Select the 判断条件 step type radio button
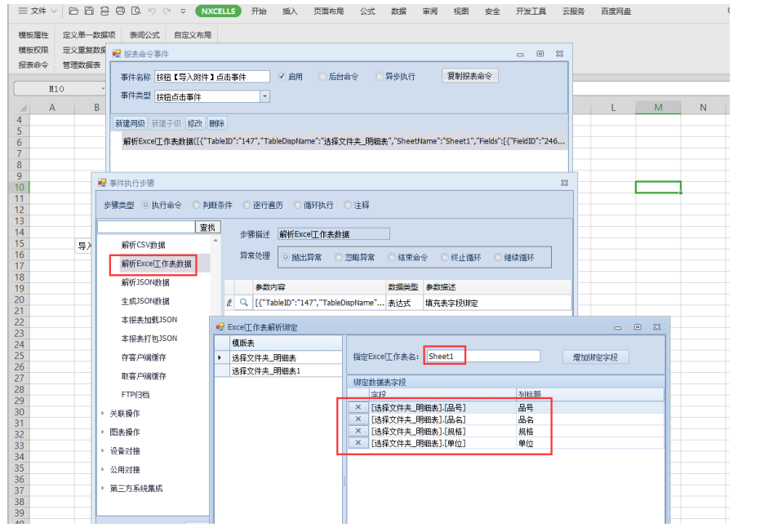Viewport: 760px width, 532px height. pos(196,205)
